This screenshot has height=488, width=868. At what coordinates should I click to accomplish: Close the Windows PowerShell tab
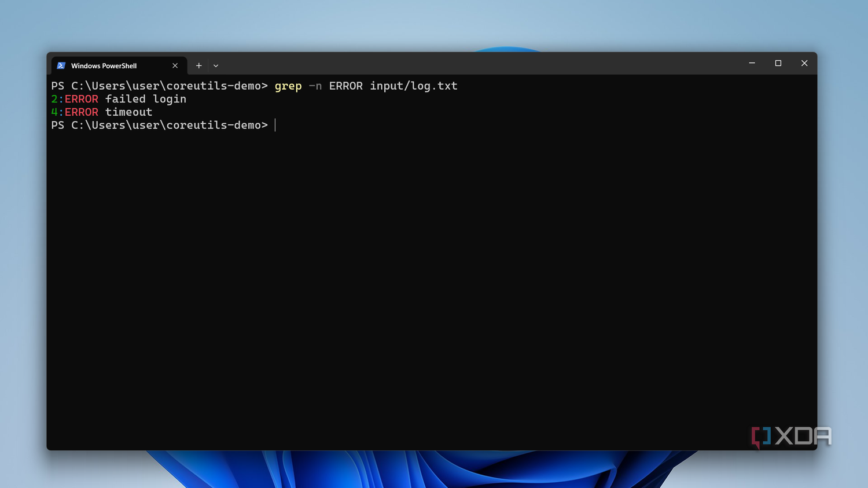coord(175,66)
